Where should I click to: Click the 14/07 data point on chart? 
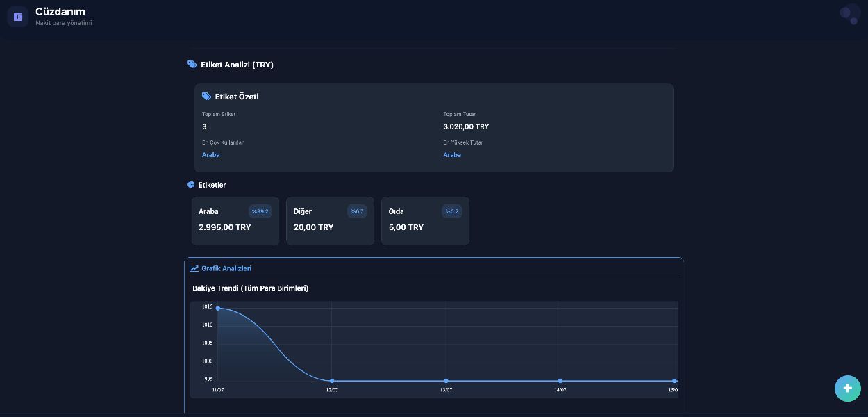tap(560, 381)
